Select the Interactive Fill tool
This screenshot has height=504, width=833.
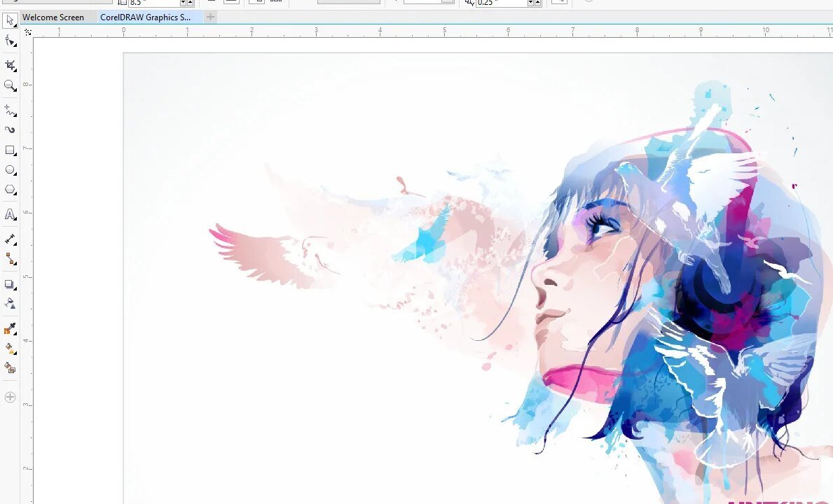pyautogui.click(x=10, y=348)
